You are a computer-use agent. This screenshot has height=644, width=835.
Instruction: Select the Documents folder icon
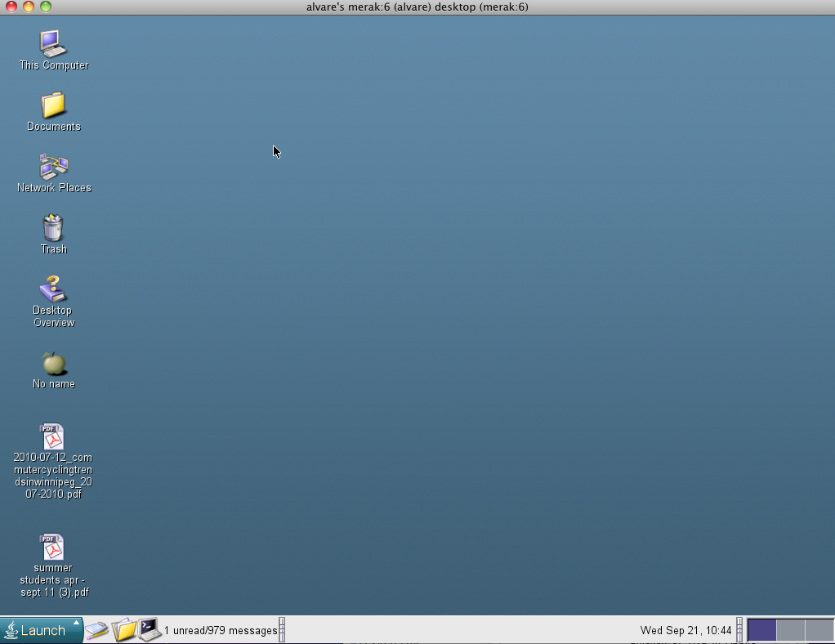pyautogui.click(x=53, y=105)
